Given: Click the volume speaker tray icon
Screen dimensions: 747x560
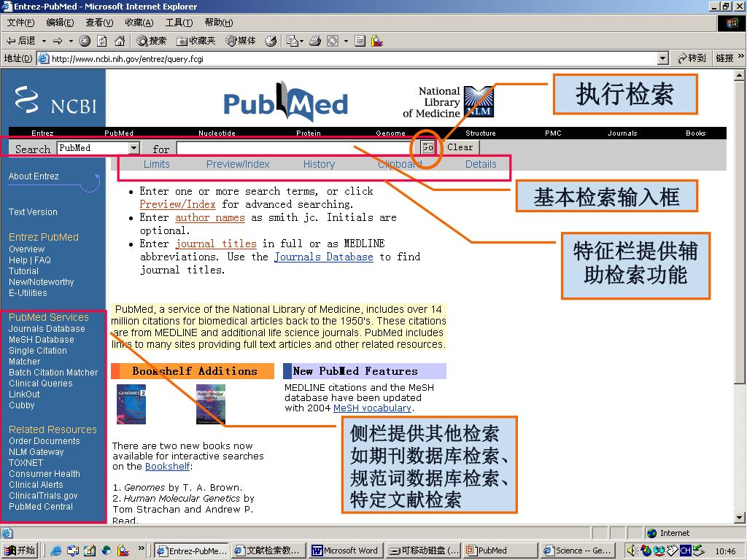Looking at the screenshot, I should [632, 551].
